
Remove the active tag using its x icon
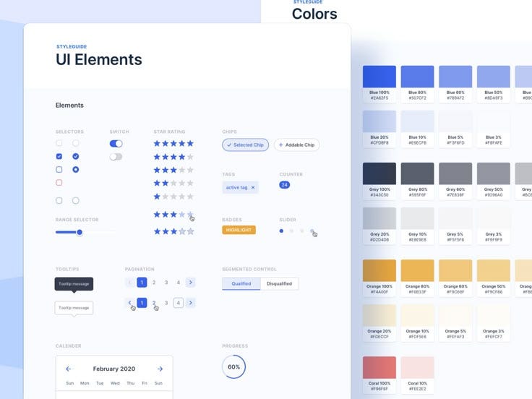(253, 187)
